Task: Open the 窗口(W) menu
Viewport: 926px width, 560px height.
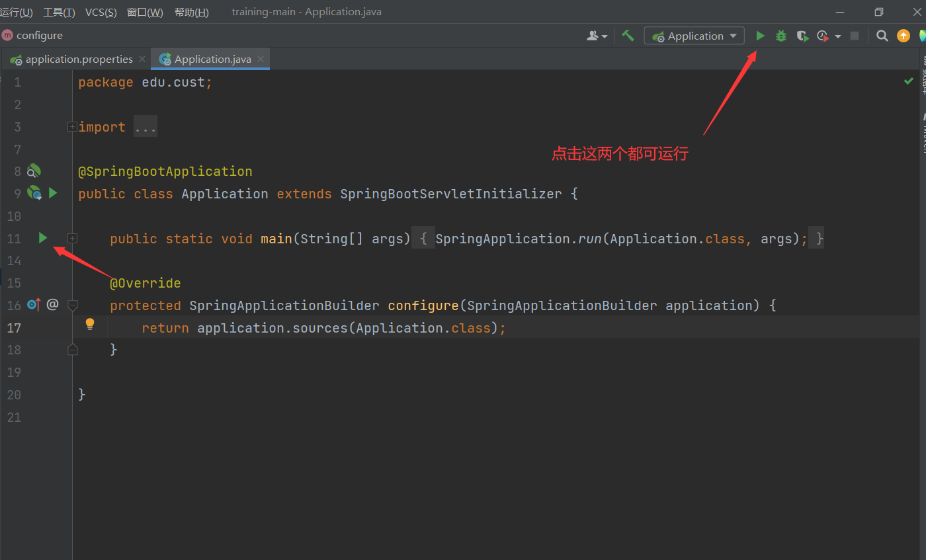Action: 145,12
